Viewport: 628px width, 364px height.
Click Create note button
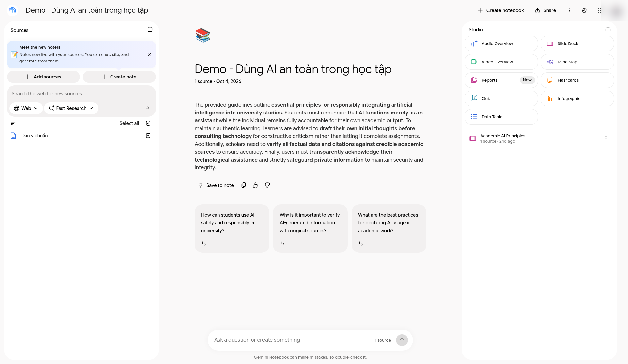[x=119, y=77]
